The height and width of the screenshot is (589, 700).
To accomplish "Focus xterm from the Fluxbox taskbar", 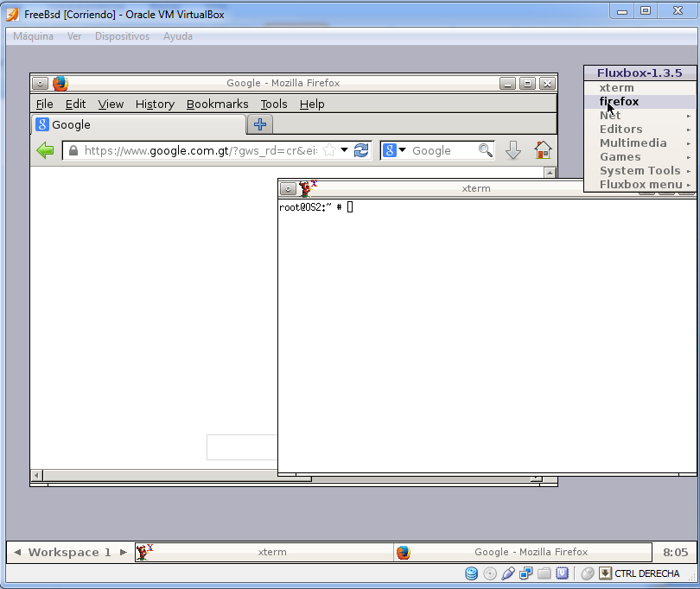I will pyautogui.click(x=264, y=553).
